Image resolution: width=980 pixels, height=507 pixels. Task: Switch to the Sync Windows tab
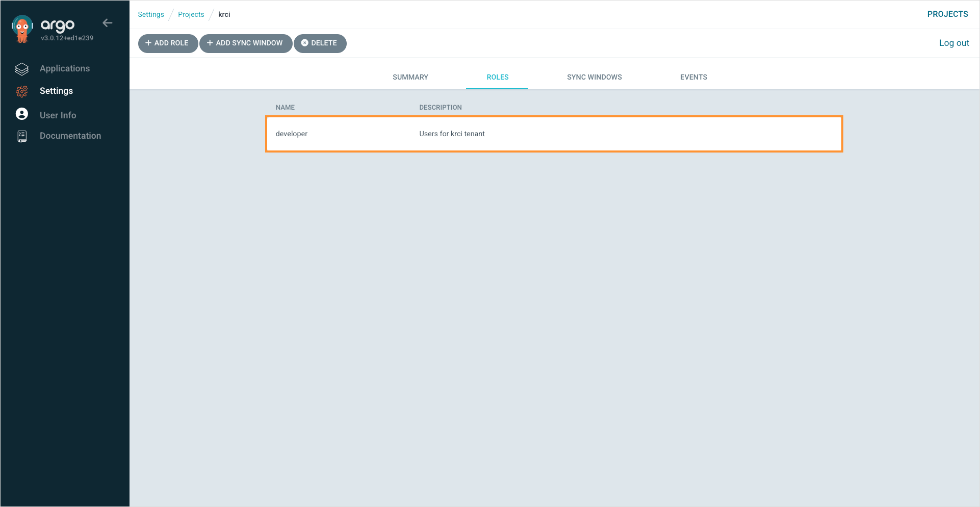594,77
